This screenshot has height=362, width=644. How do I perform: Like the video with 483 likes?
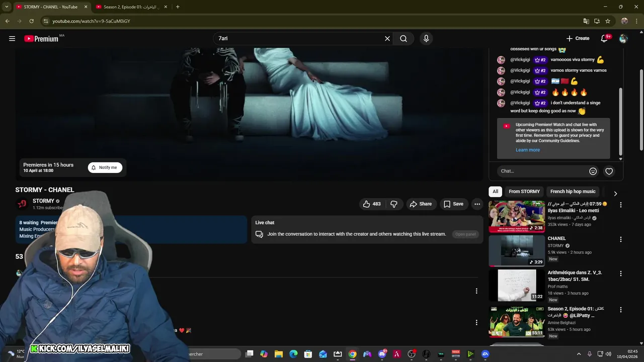pyautogui.click(x=372, y=204)
